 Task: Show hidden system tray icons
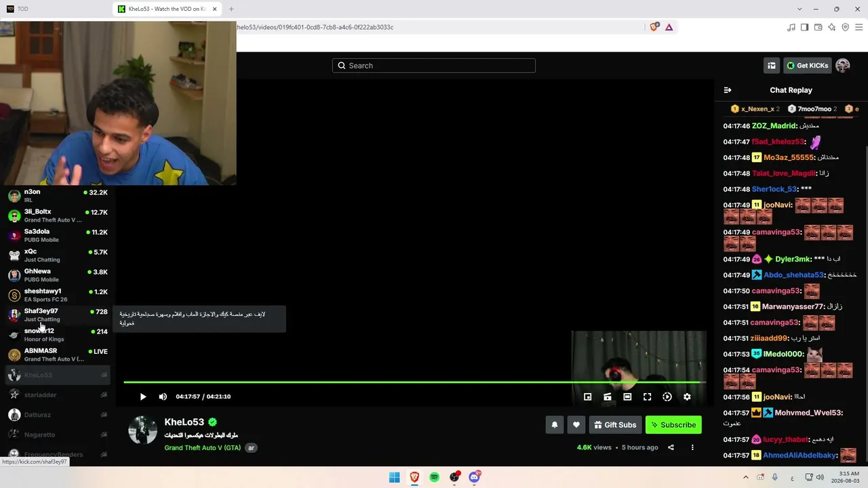[x=746, y=477]
